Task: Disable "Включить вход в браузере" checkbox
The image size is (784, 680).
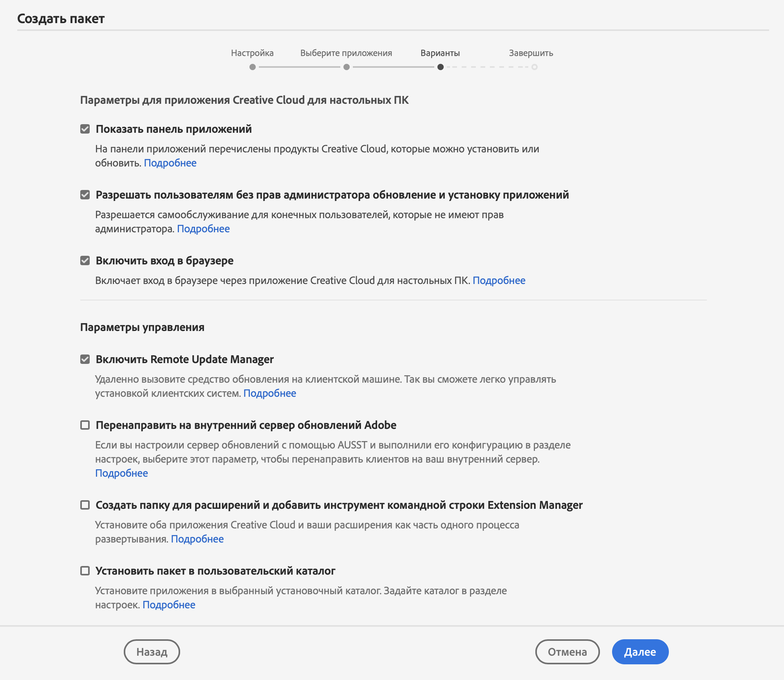Action: click(85, 261)
